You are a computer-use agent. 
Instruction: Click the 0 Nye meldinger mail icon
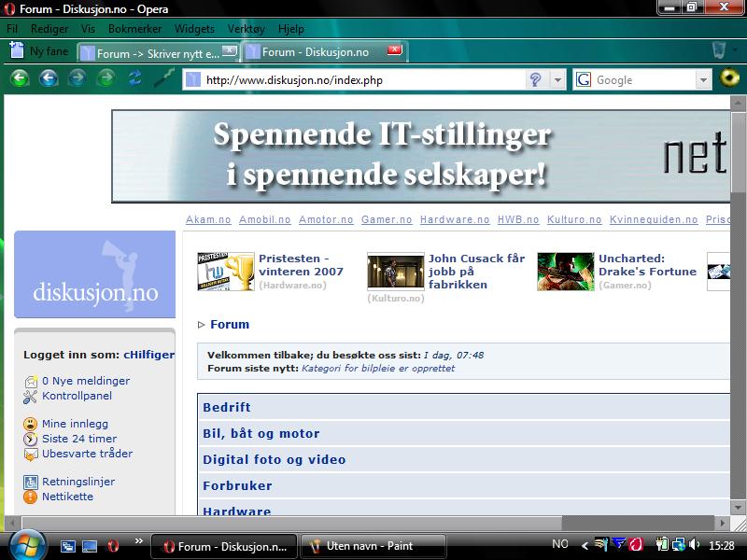coord(31,382)
